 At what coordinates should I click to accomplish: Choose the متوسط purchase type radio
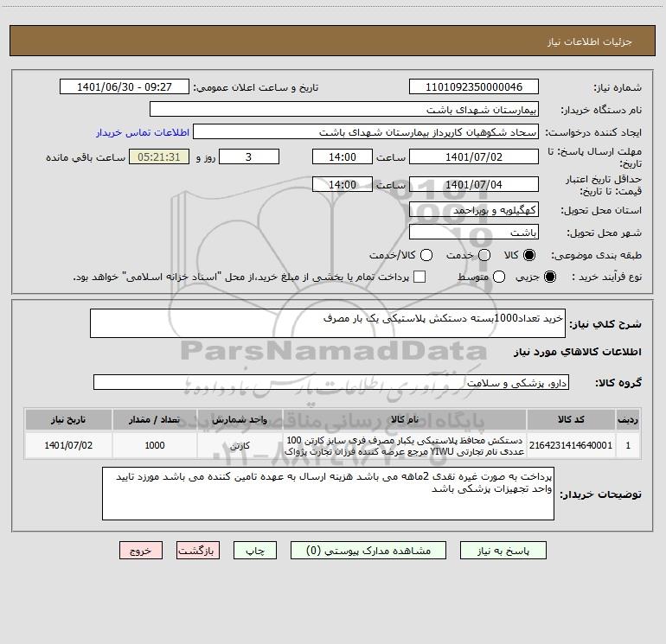499,277
